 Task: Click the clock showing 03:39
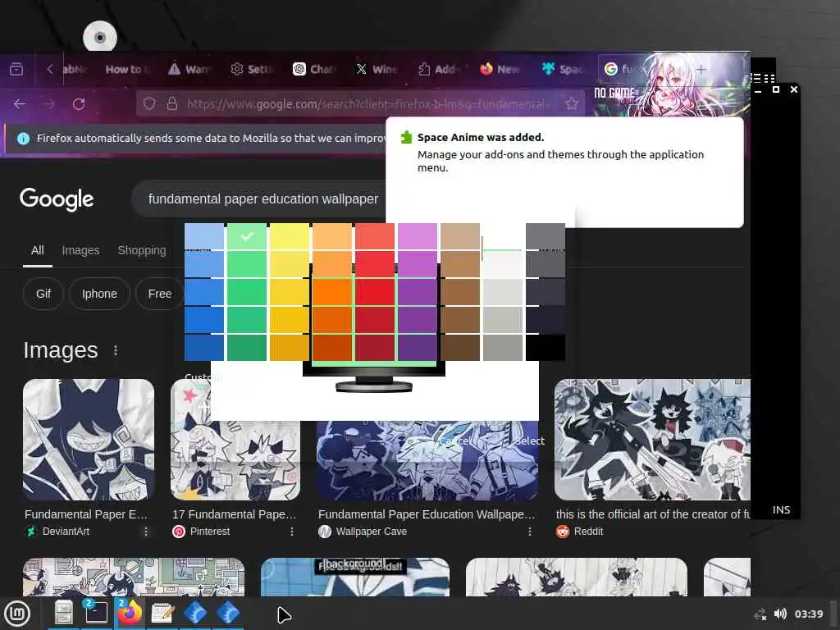(809, 614)
